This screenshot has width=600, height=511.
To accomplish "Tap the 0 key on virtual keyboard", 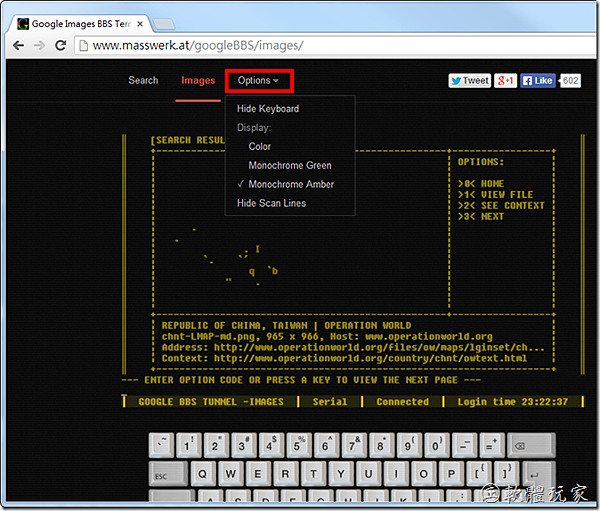I will click(437, 445).
